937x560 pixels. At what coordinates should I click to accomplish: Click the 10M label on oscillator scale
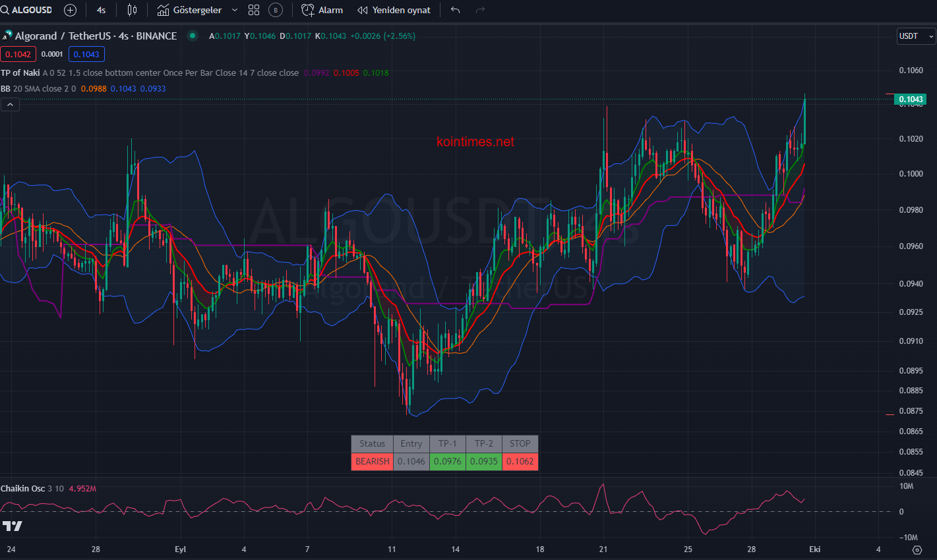point(906,486)
